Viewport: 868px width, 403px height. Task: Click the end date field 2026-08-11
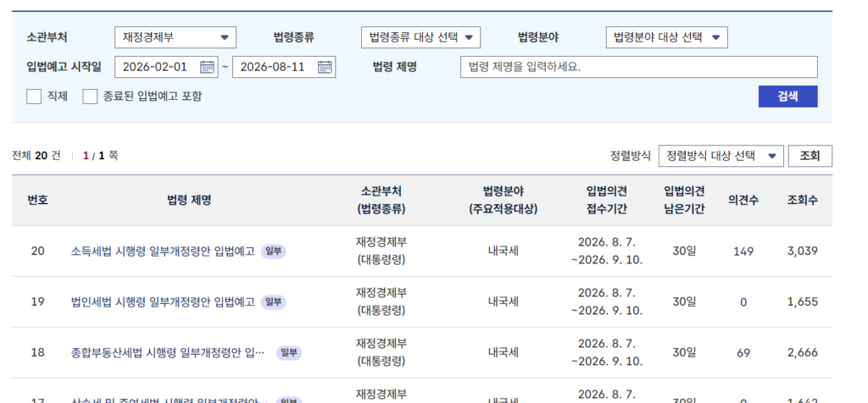tap(284, 67)
